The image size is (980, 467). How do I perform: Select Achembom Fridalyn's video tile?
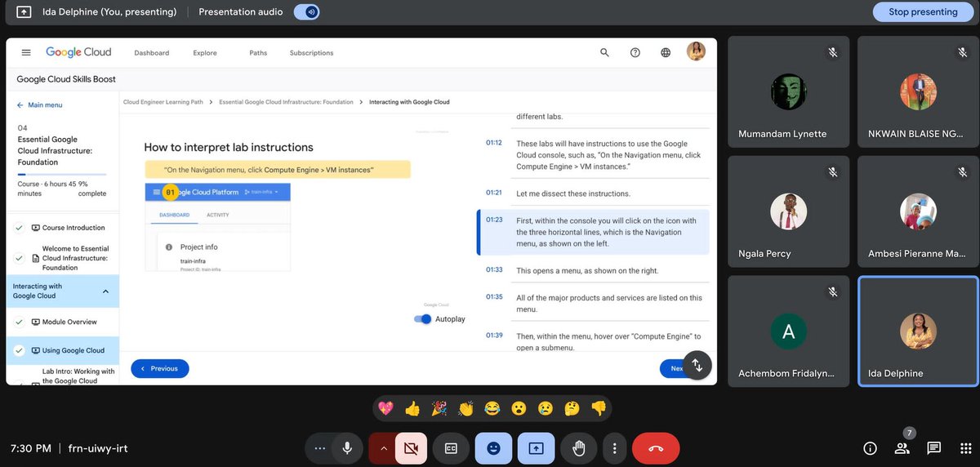[x=788, y=331]
